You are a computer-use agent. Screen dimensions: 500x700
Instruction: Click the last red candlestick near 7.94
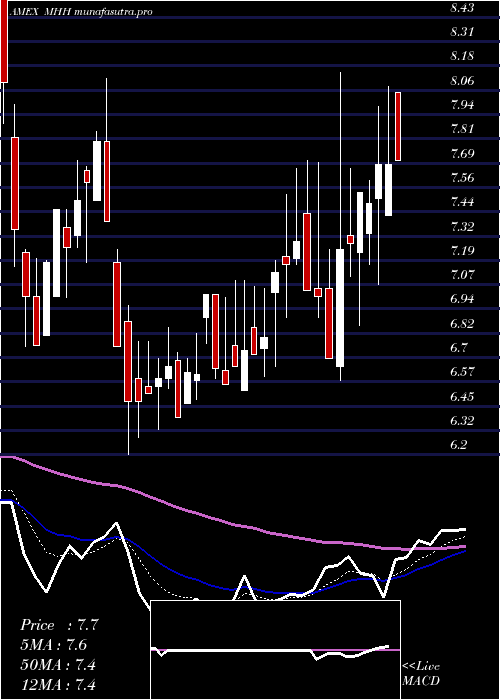(x=398, y=126)
